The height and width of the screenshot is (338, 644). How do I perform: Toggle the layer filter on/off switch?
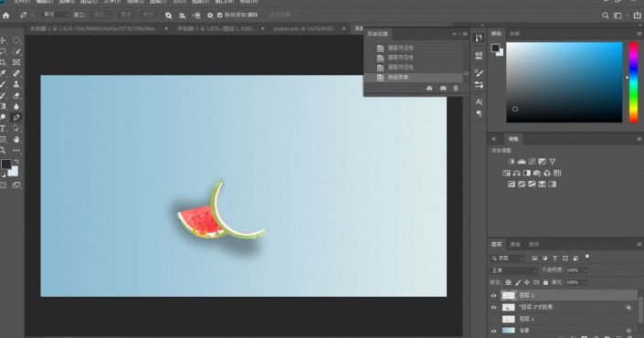click(587, 257)
